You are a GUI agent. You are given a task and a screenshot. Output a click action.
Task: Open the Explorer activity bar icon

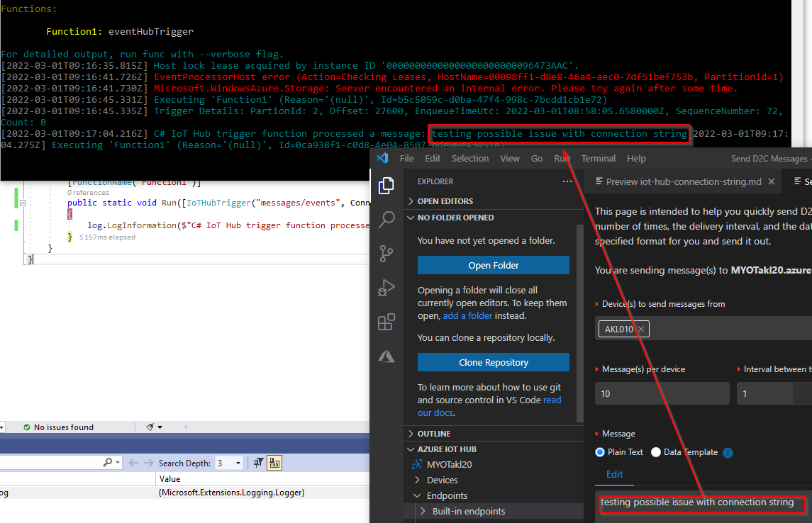click(386, 185)
